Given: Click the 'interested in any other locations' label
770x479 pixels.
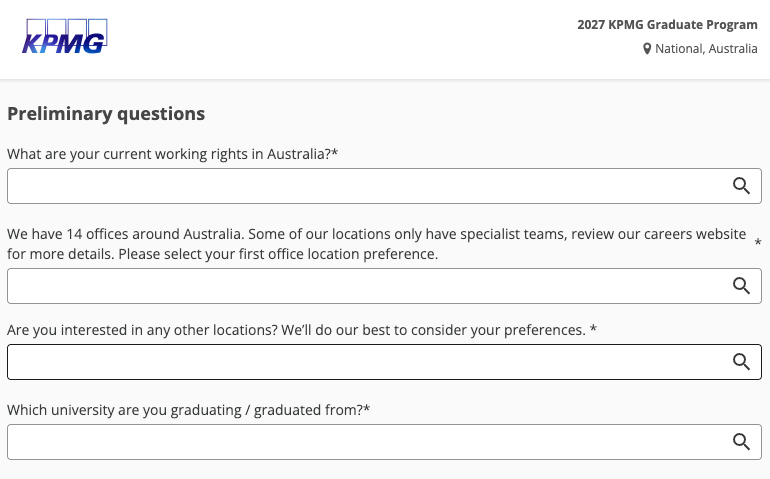Looking at the screenshot, I should pyautogui.click(x=296, y=329).
